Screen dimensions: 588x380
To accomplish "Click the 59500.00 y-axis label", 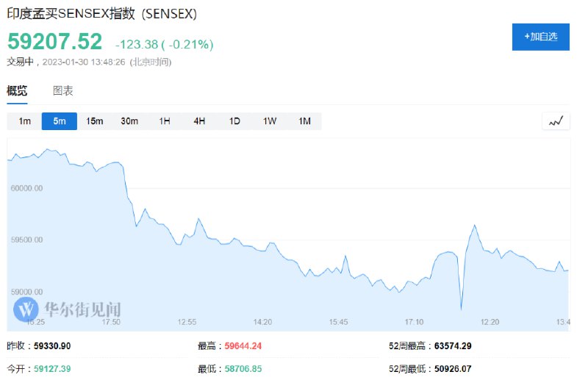I will [26, 240].
